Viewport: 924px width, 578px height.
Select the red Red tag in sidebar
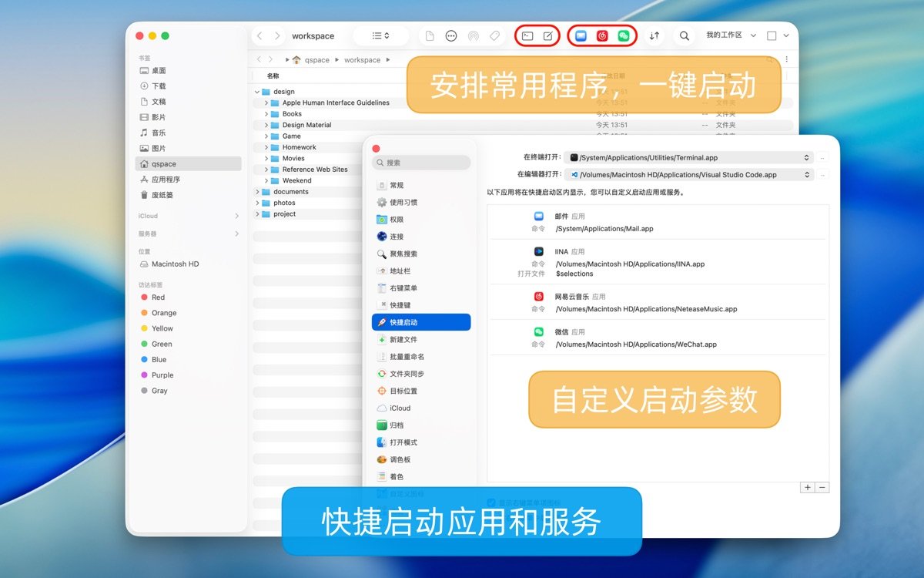[158, 297]
